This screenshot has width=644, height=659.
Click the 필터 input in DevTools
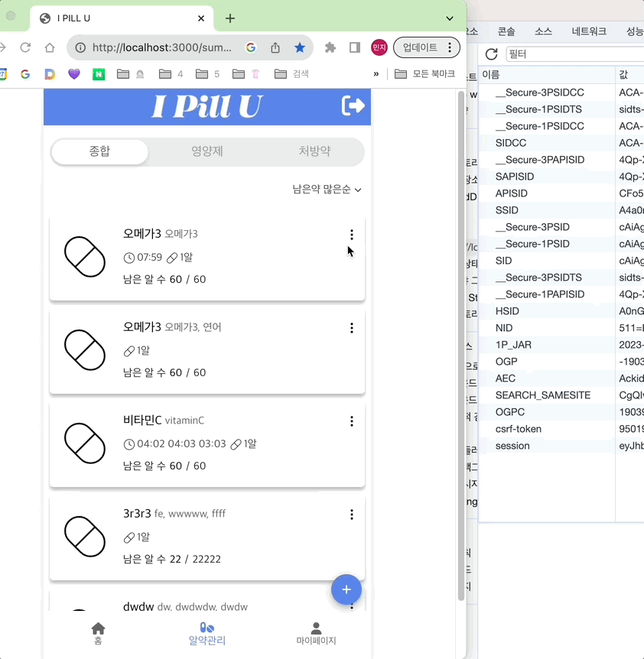coord(574,54)
